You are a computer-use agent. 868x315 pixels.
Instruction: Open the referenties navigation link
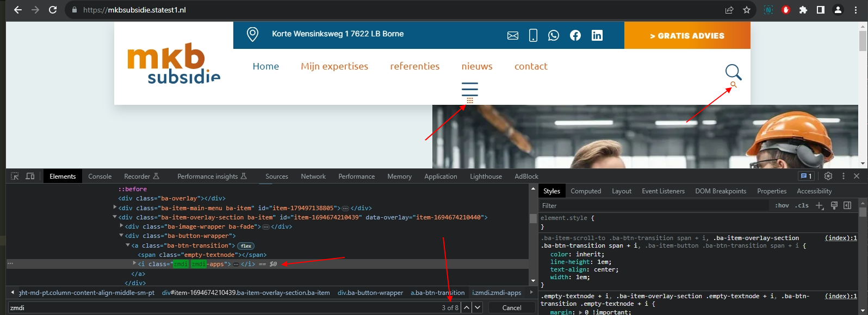[x=415, y=66]
